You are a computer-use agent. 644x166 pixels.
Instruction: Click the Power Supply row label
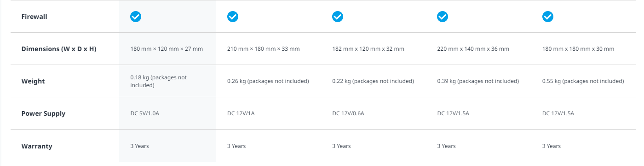click(x=43, y=113)
